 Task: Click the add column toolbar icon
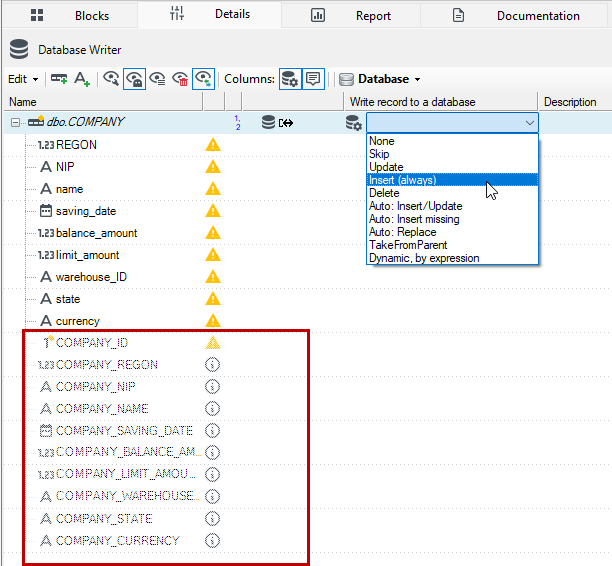point(59,79)
